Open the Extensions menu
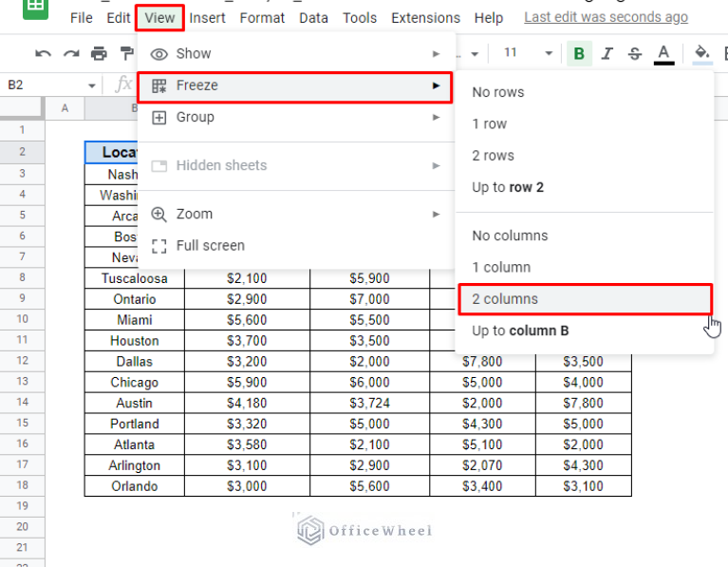 click(426, 18)
